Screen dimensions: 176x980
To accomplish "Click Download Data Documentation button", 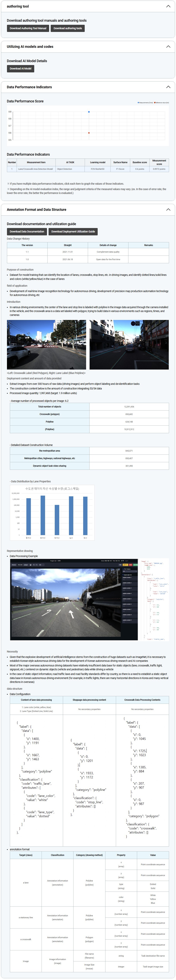I will 27,232.
